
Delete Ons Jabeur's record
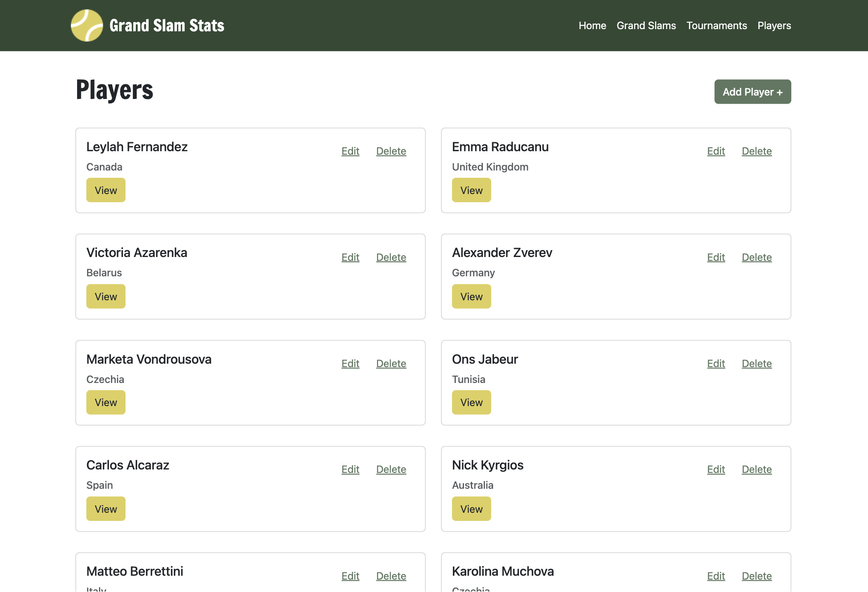(x=757, y=363)
